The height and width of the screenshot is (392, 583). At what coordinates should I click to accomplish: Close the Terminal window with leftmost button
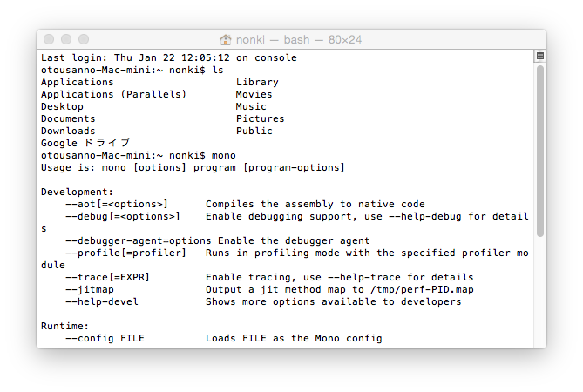point(49,39)
